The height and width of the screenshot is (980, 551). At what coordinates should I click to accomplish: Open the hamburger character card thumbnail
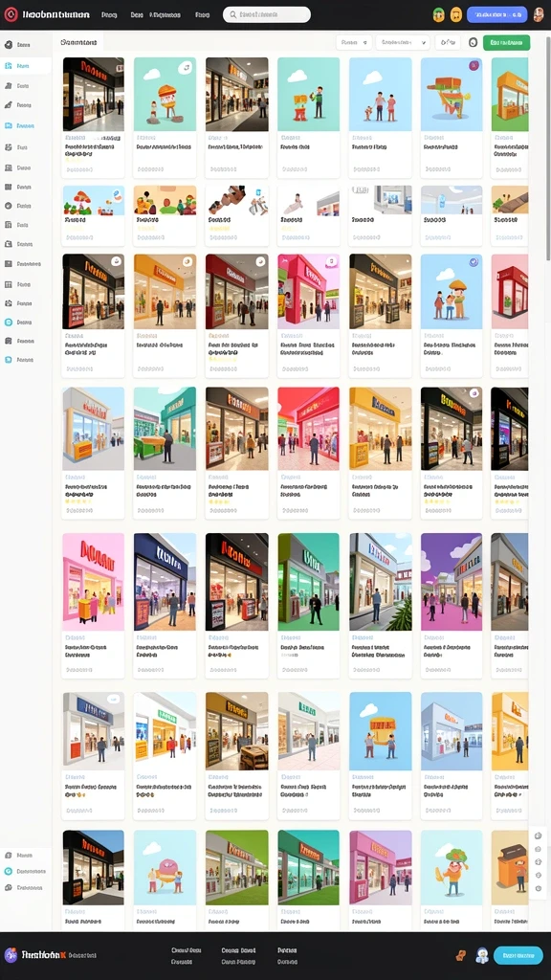(x=165, y=95)
